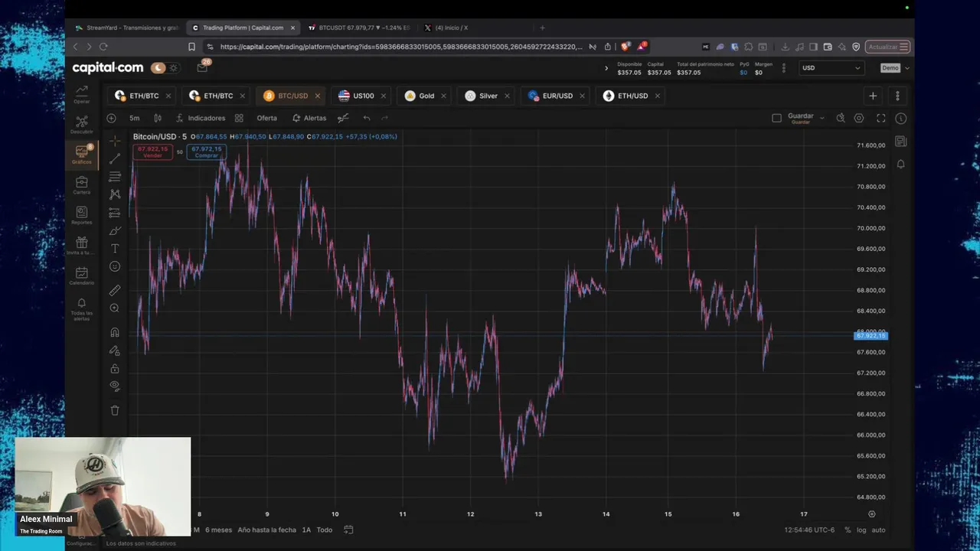This screenshot has height=551, width=980.
Task: Open the candlestick chart style selector
Action: coord(158,118)
